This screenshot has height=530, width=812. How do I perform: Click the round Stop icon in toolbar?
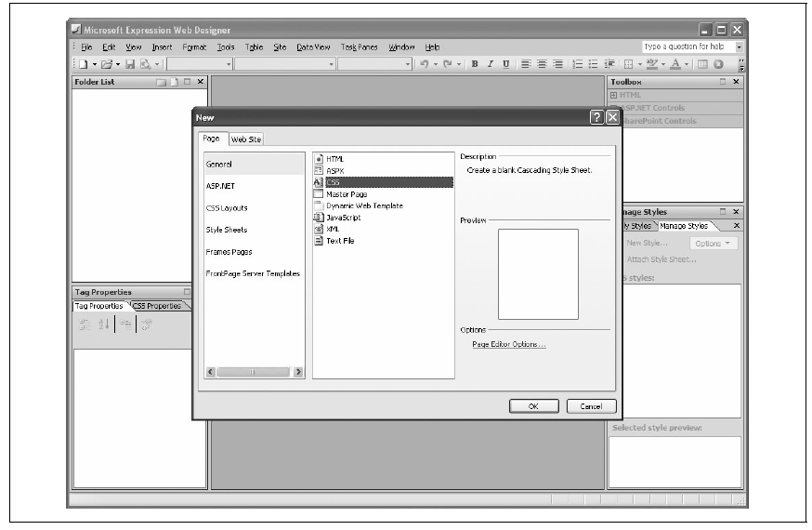coord(718,64)
